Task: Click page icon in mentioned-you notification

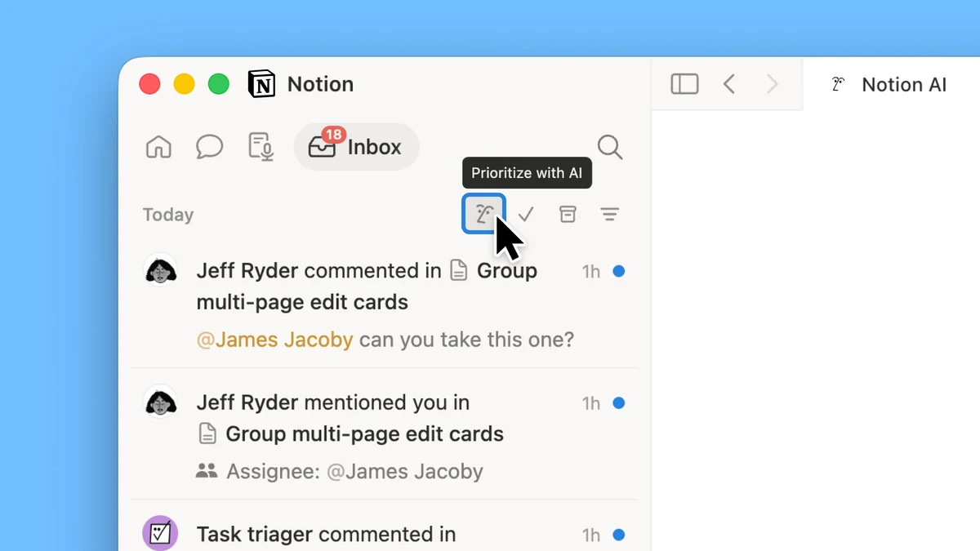Action: (x=207, y=433)
